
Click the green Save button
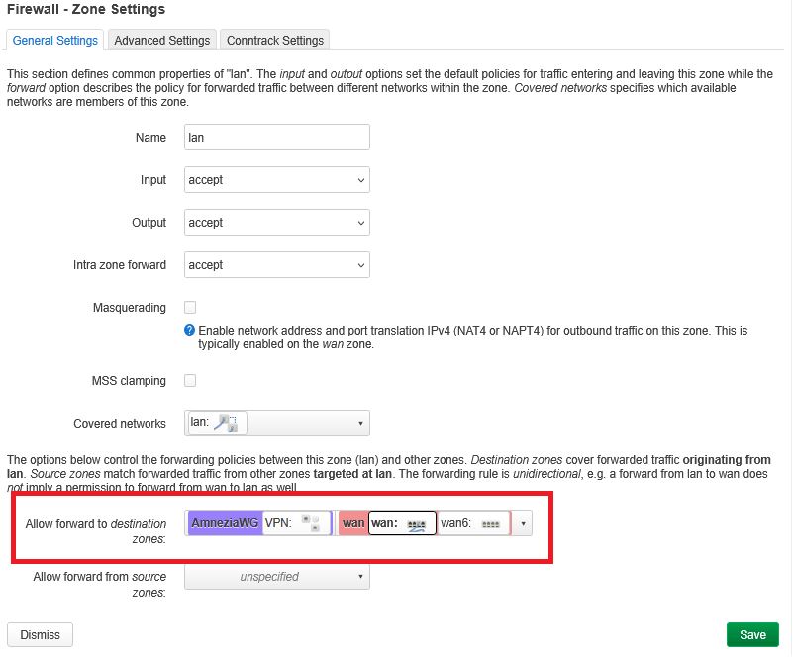[752, 634]
